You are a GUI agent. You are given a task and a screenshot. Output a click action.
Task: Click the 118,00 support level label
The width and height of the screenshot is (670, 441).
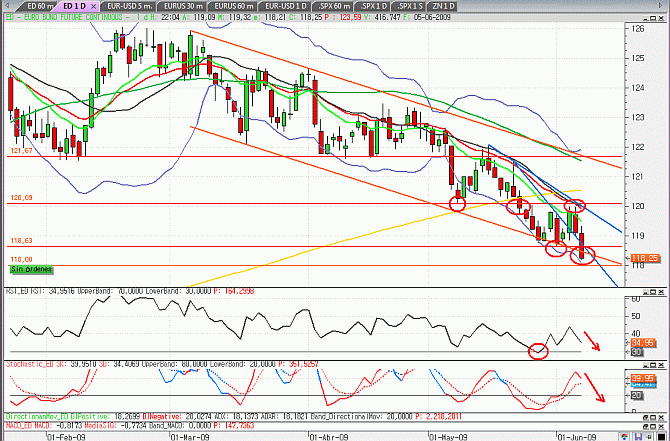coord(21,259)
